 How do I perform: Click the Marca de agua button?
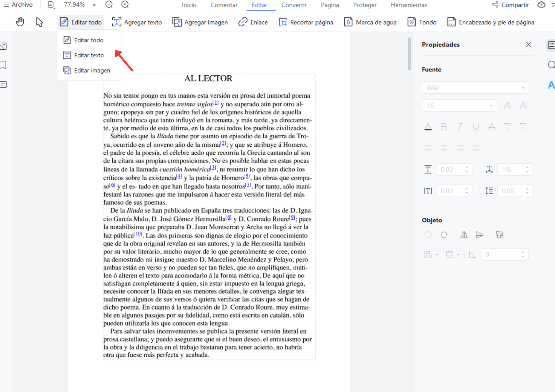(370, 22)
